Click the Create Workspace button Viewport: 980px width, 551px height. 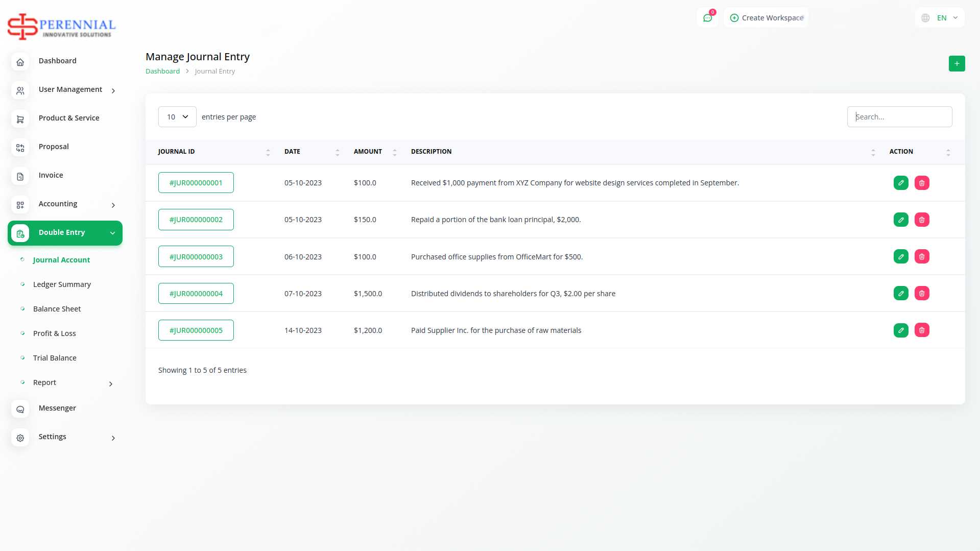pyautogui.click(x=767, y=18)
